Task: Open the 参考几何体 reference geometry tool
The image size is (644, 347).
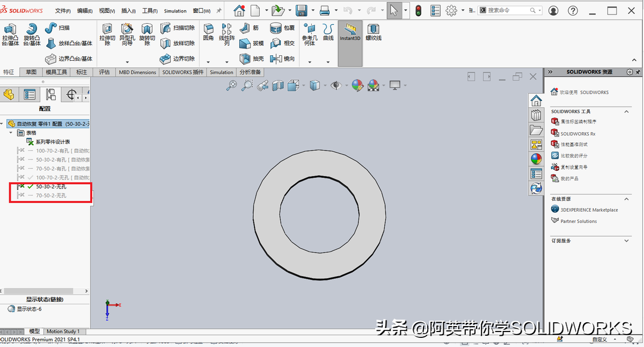Action: point(310,34)
